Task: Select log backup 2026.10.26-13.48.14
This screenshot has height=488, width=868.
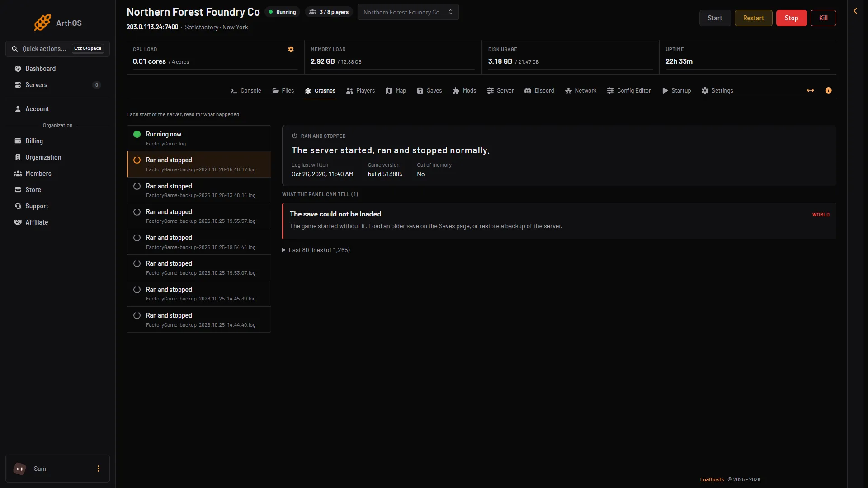Action: (x=199, y=190)
